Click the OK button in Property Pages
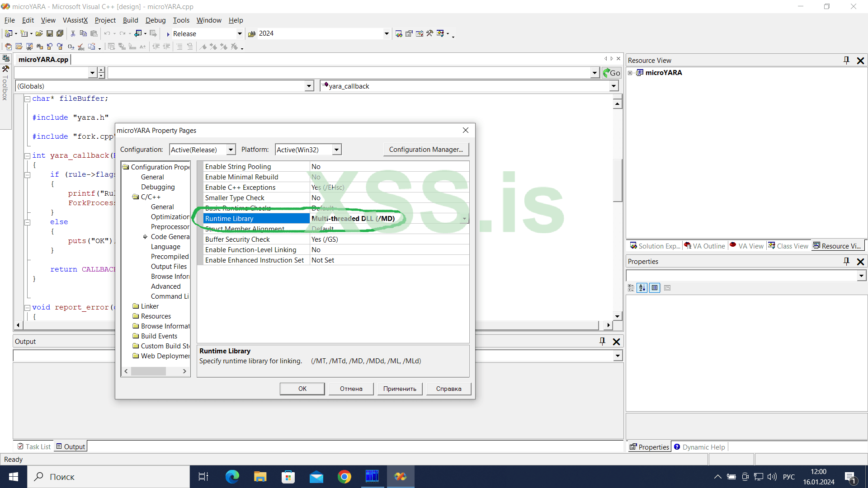 tap(302, 389)
